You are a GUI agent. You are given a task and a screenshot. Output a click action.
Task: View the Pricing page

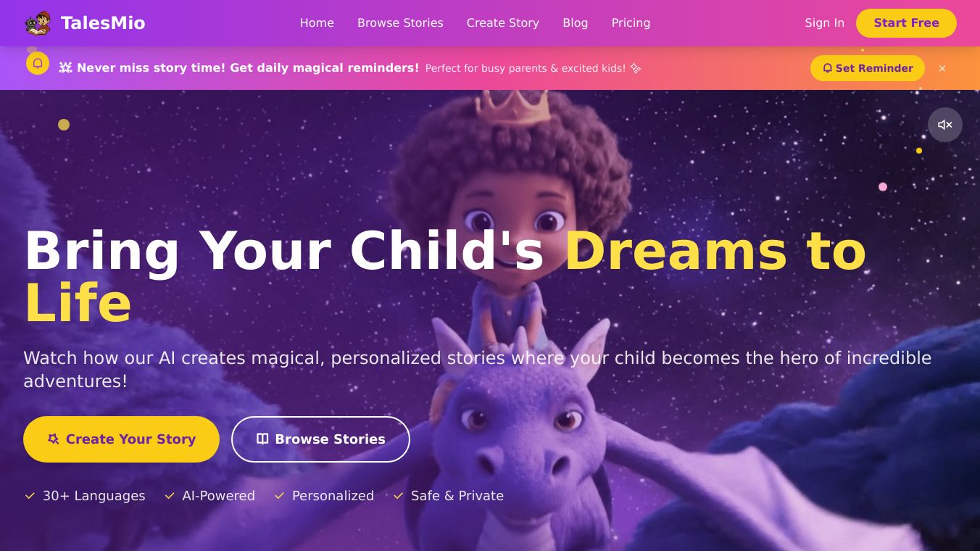pos(631,23)
